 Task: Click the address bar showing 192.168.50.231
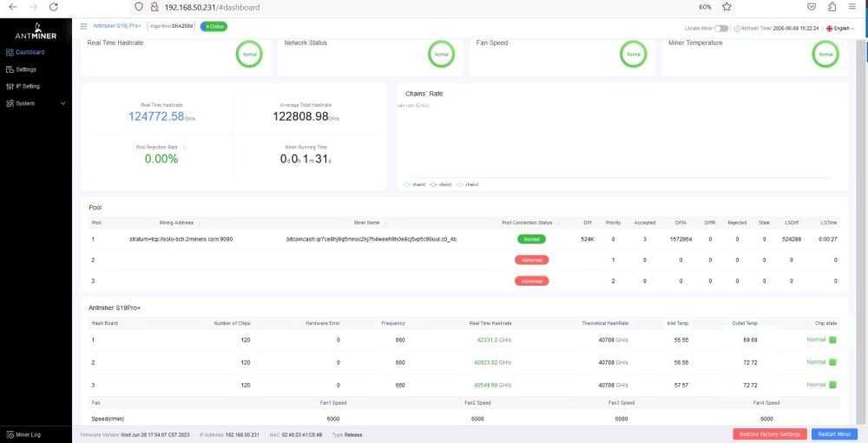click(x=212, y=7)
